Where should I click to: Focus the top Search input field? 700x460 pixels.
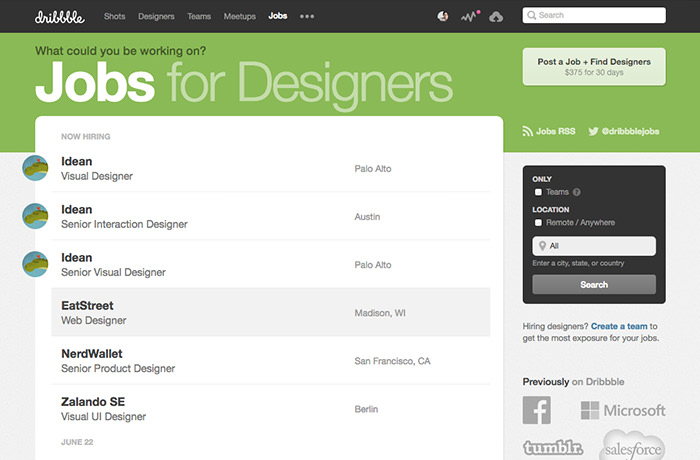594,15
